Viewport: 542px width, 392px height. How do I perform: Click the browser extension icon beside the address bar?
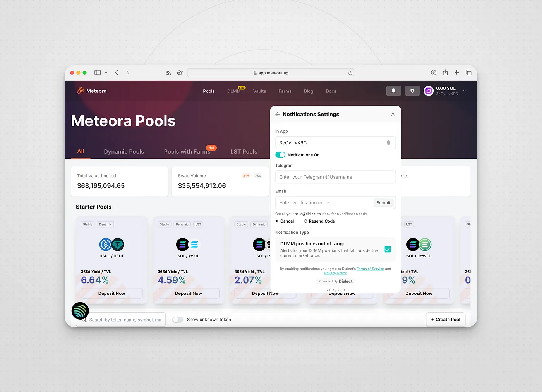(180, 73)
